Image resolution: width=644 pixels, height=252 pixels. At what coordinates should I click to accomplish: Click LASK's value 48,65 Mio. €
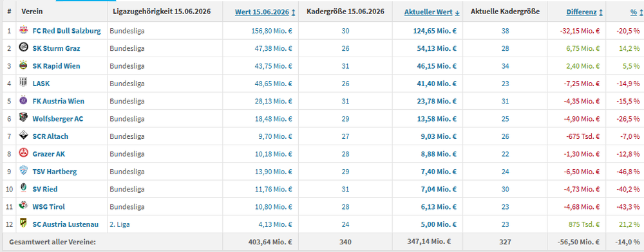(273, 84)
